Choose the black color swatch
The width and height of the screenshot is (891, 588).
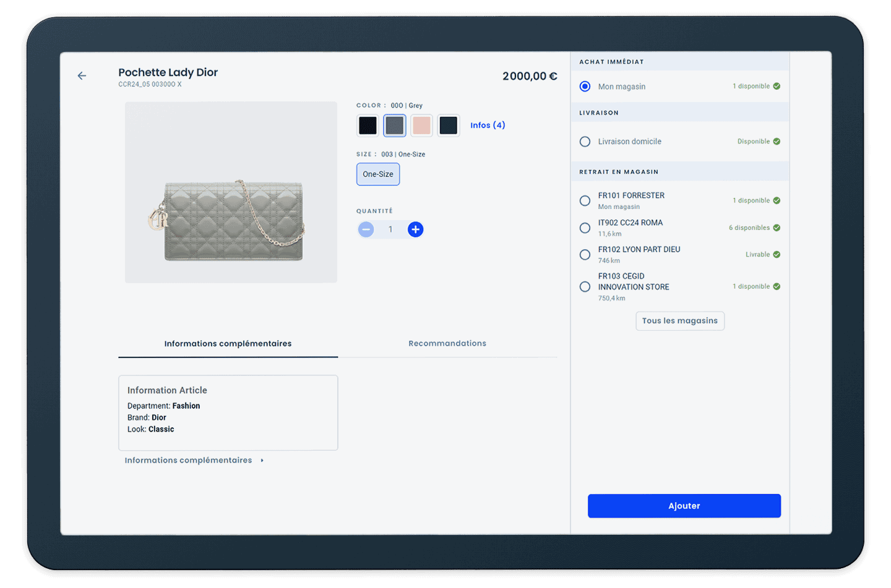click(368, 126)
